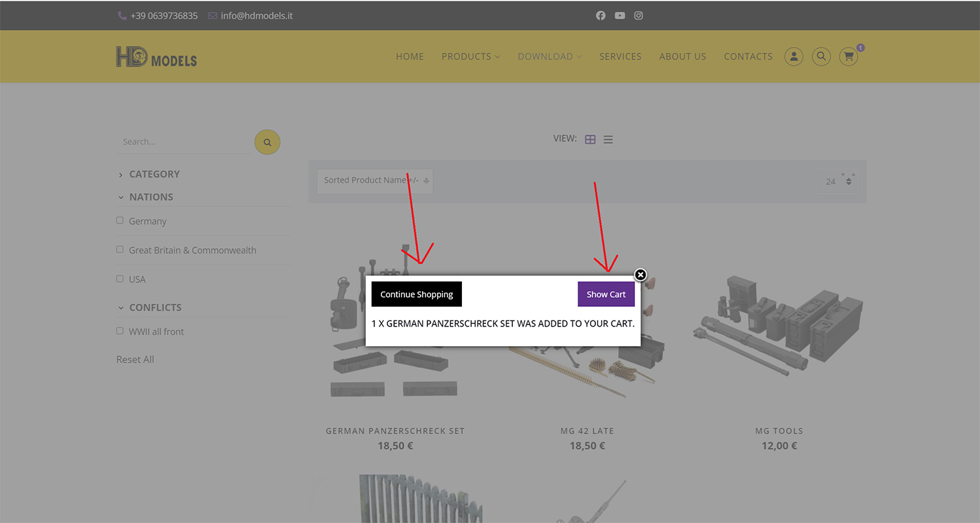Close the added-to-cart popup
This screenshot has width=980, height=523.
point(640,275)
